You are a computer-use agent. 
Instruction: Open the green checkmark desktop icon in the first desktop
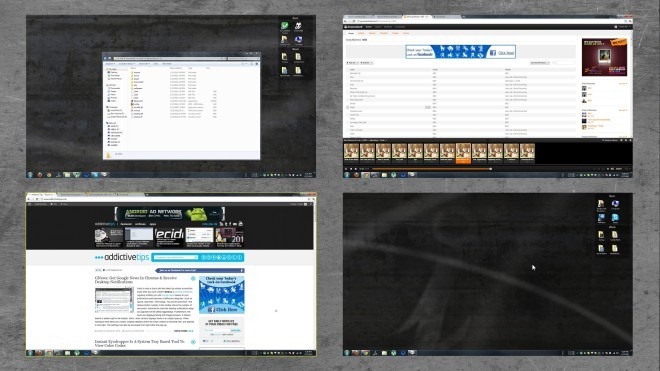285,26
